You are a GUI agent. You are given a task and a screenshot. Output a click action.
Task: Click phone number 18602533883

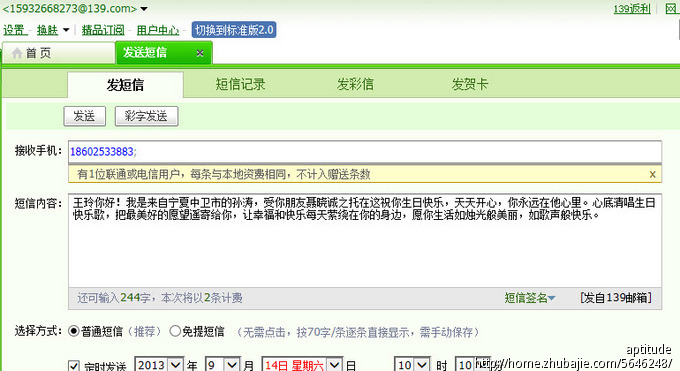pos(102,151)
